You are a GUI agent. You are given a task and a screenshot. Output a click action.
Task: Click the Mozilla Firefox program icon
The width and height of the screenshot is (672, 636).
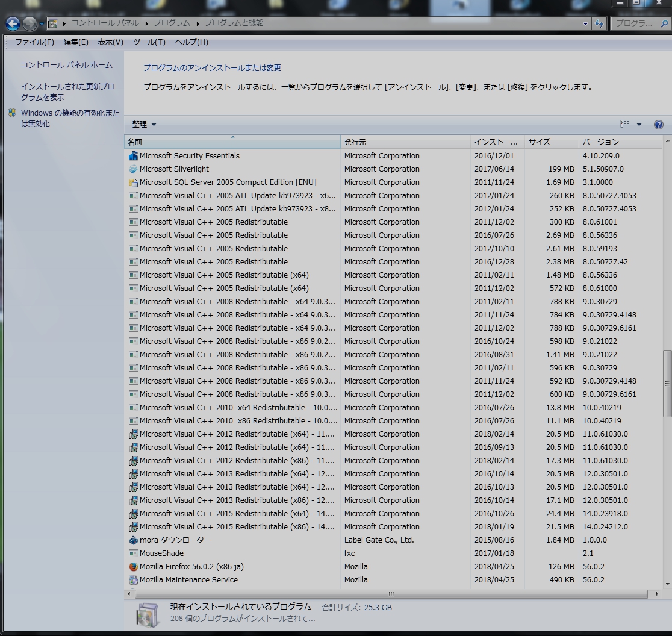point(133,567)
